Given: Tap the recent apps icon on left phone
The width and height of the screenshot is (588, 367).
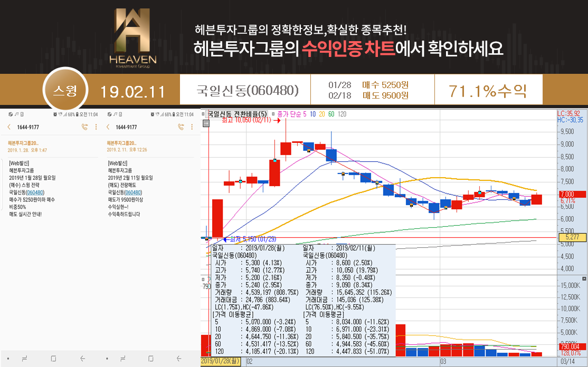Looking at the screenshot, I should [x=25, y=359].
